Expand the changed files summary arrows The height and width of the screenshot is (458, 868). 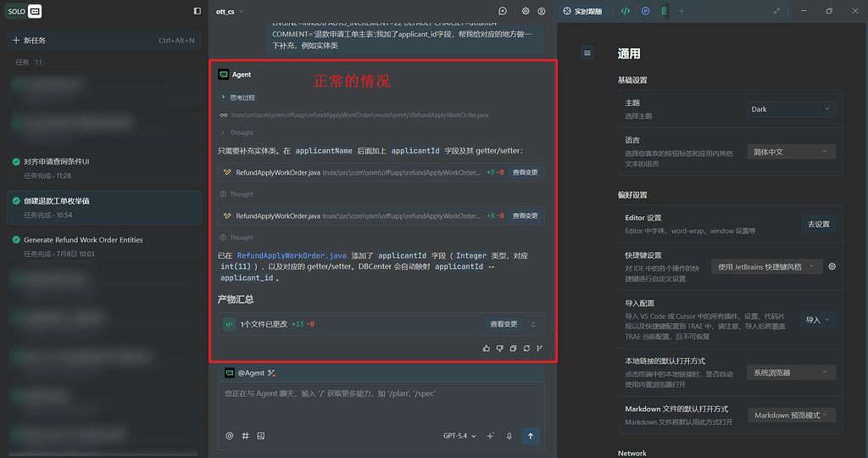(x=533, y=325)
